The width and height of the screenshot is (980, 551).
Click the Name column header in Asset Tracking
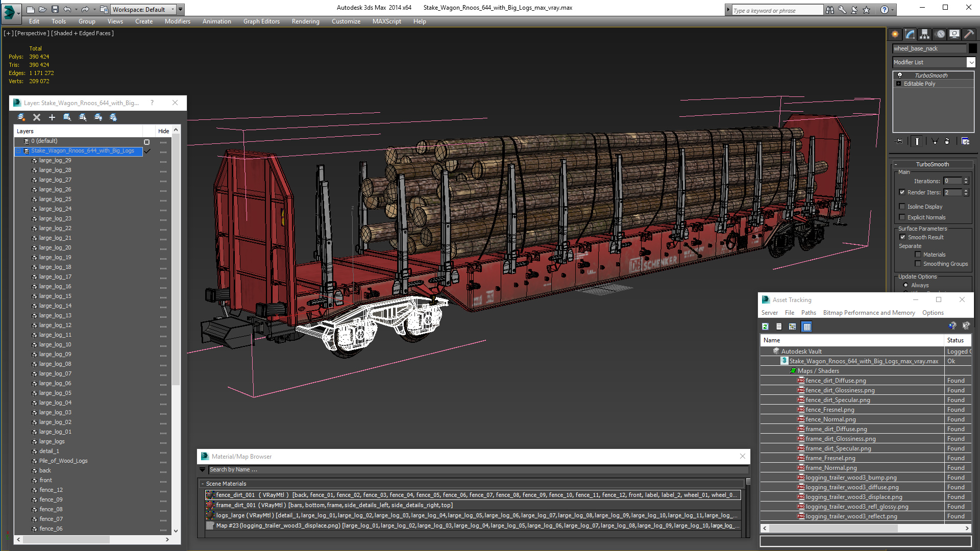tap(852, 340)
